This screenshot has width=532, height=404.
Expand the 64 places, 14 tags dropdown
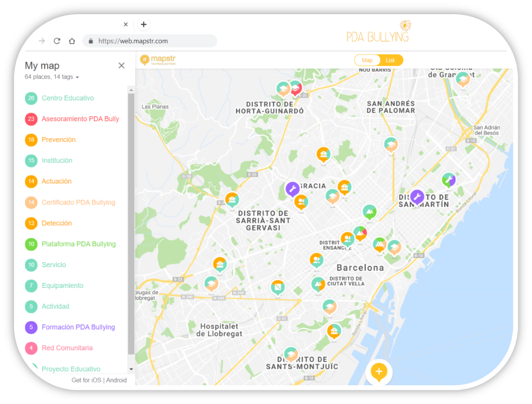tap(52, 77)
